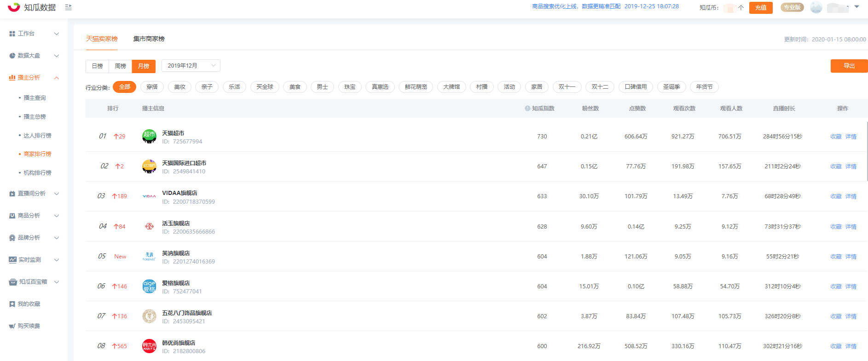Screen dimensions: 868x361
Task: Select the 周榜 ranking period
Action: click(120, 66)
